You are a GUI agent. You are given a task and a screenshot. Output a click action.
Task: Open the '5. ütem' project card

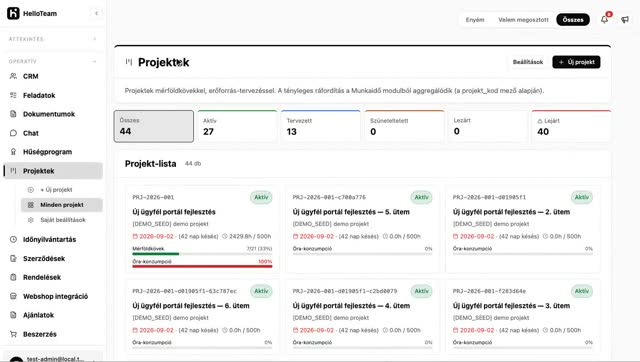(x=362, y=229)
